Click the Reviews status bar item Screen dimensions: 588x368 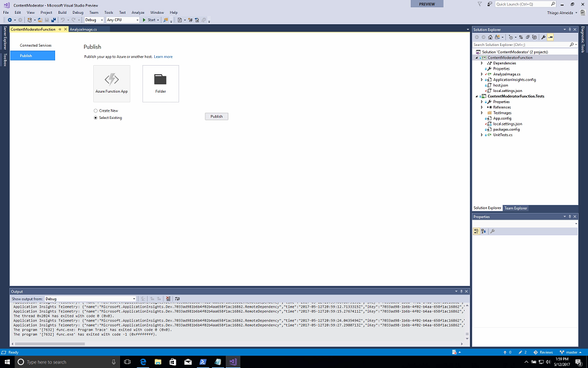point(543,352)
